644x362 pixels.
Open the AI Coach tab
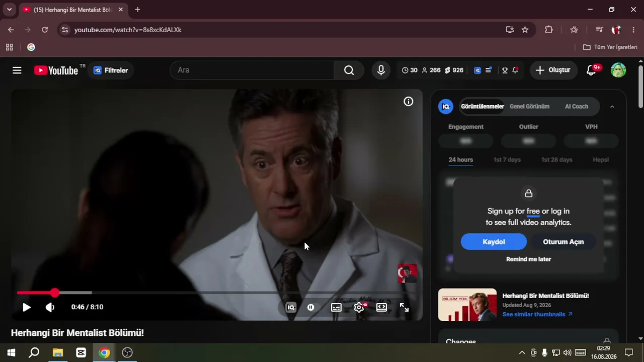[x=577, y=107]
